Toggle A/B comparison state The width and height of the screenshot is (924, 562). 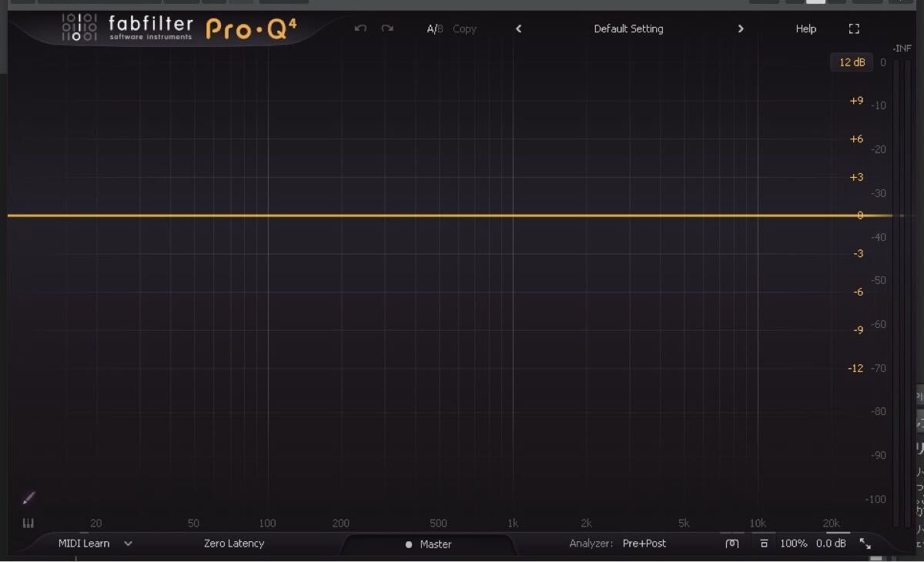click(435, 28)
